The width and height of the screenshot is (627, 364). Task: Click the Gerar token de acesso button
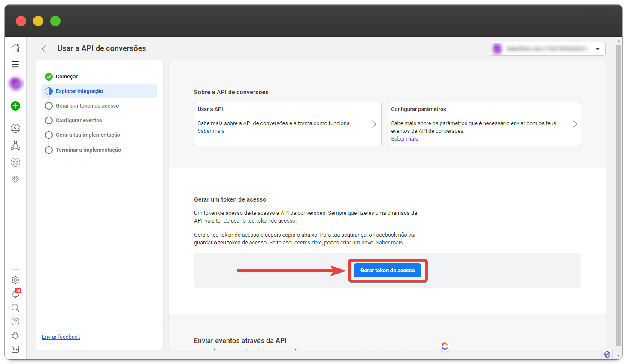pyautogui.click(x=387, y=271)
